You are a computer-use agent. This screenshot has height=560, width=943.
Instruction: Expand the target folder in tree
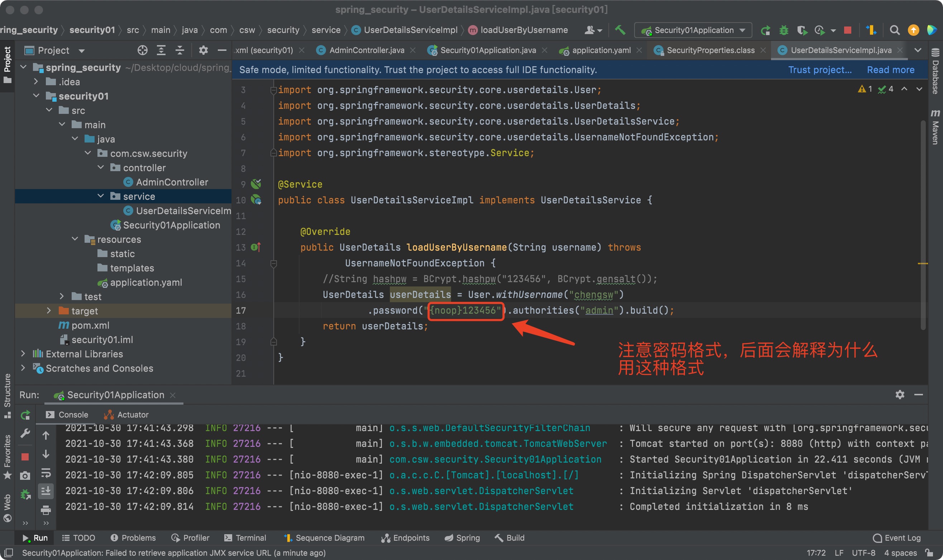[49, 310]
